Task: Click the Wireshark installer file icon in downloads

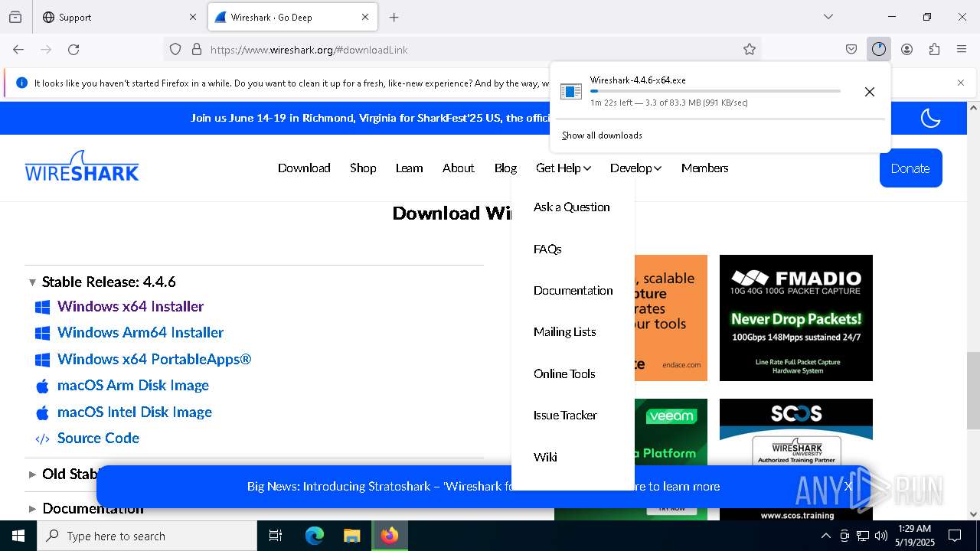Action: 571,92
